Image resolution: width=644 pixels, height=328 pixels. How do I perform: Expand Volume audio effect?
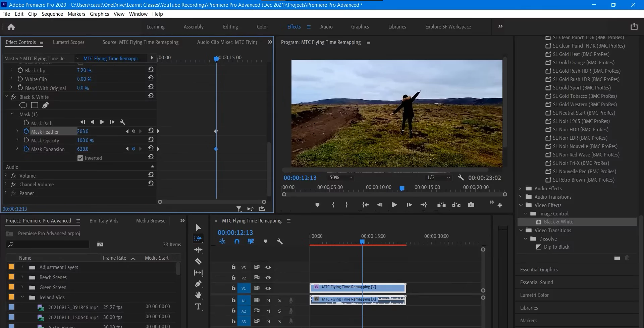pos(6,175)
